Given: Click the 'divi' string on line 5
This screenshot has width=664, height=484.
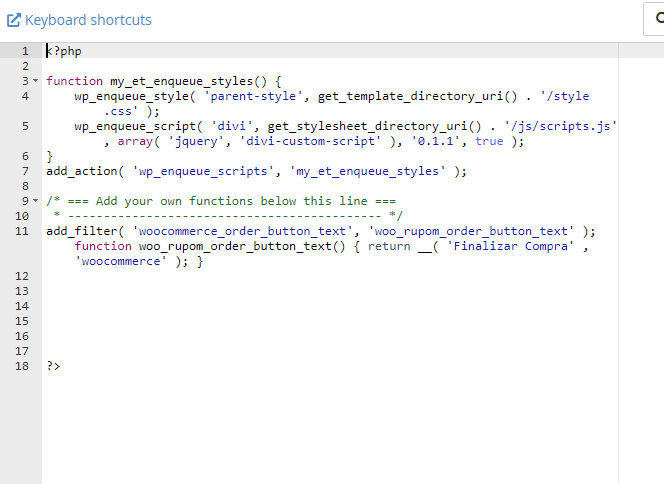Looking at the screenshot, I should (232, 126).
